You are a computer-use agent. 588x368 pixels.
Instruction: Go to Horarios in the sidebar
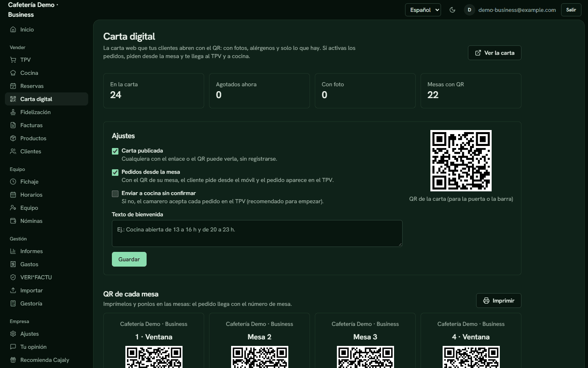click(47, 195)
